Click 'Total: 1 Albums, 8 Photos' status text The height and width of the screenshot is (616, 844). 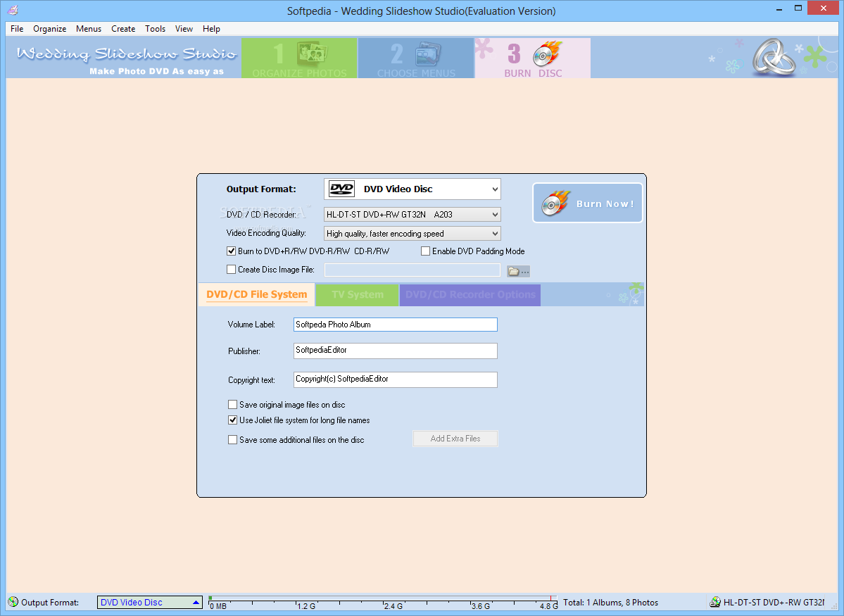click(610, 602)
